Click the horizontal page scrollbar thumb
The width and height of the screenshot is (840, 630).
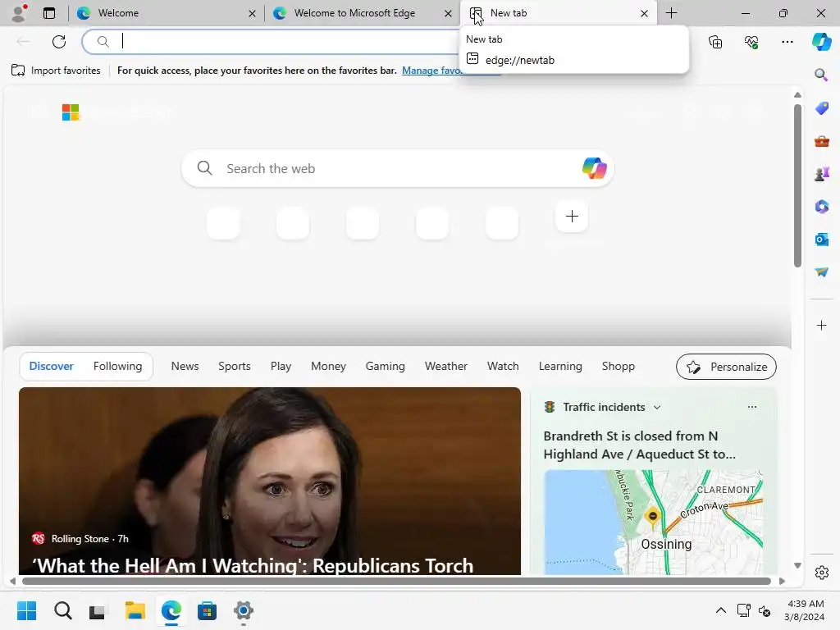tap(396, 582)
